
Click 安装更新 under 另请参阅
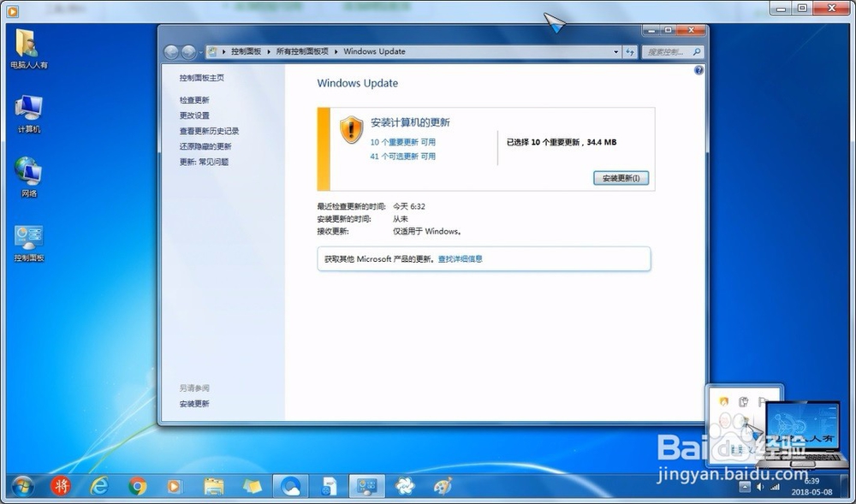click(194, 404)
